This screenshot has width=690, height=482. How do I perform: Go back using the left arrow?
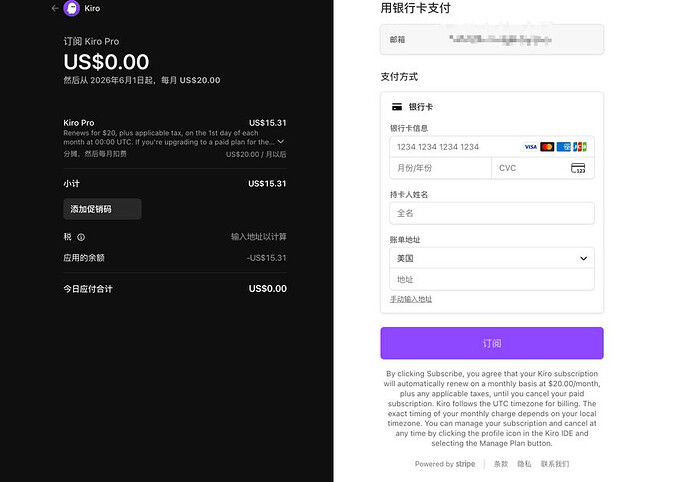pos(55,8)
